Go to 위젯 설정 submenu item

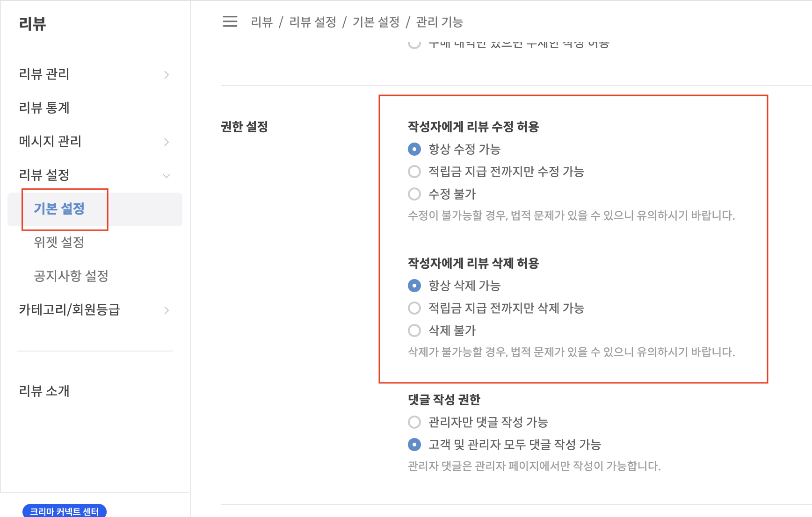(x=59, y=242)
